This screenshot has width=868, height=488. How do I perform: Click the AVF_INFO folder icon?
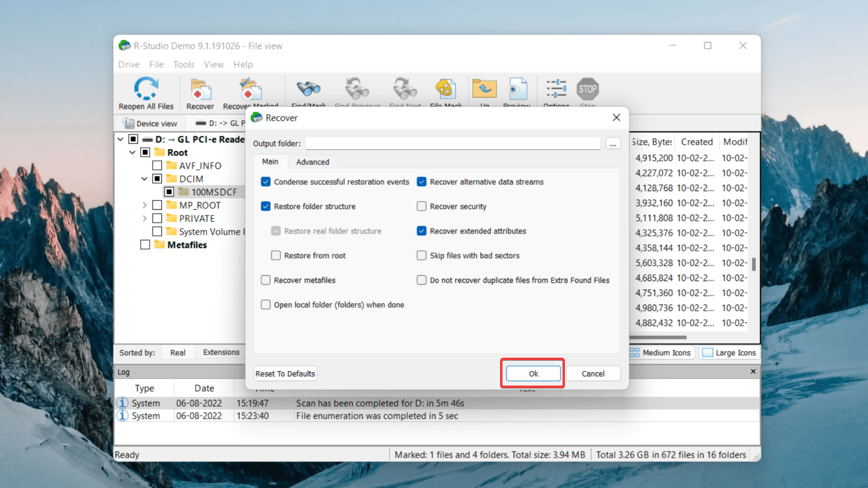pos(172,165)
